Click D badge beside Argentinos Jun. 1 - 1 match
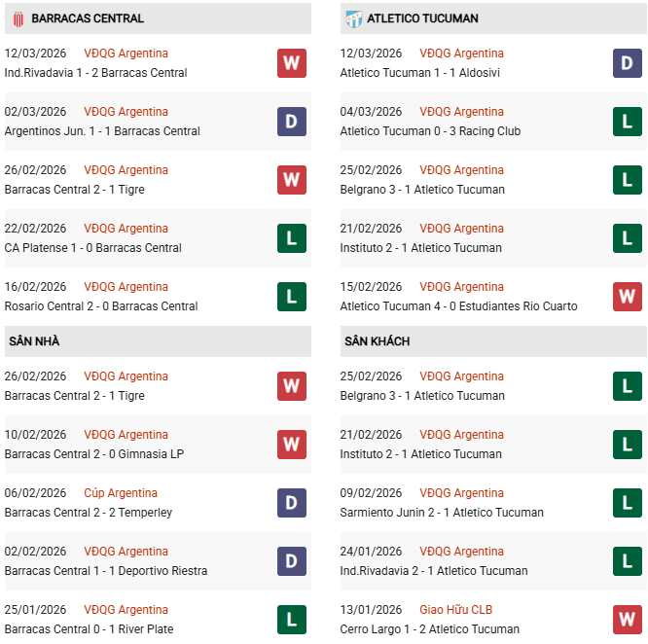Screen dimensions: 648x644 click(x=291, y=122)
